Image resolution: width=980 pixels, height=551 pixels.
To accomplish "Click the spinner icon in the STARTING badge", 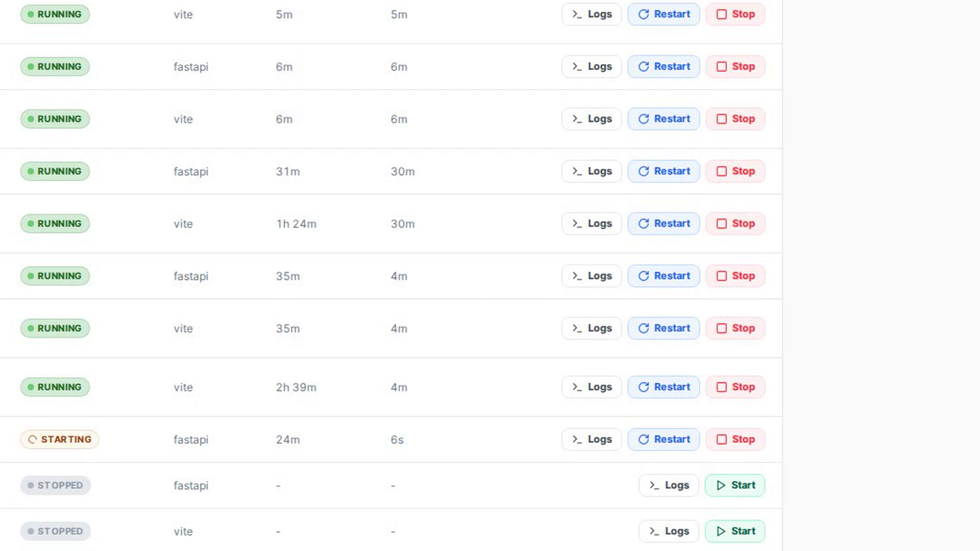I will click(x=32, y=439).
